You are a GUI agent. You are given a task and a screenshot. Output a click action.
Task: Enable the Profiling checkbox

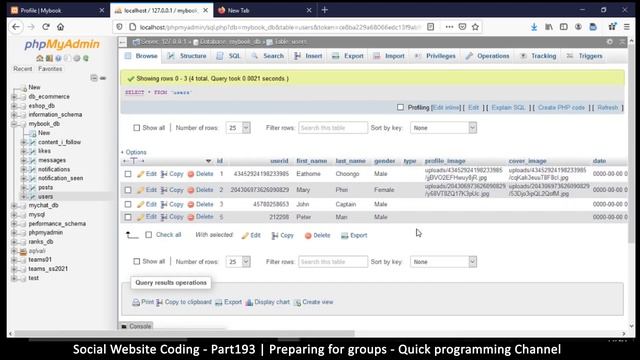click(x=400, y=107)
